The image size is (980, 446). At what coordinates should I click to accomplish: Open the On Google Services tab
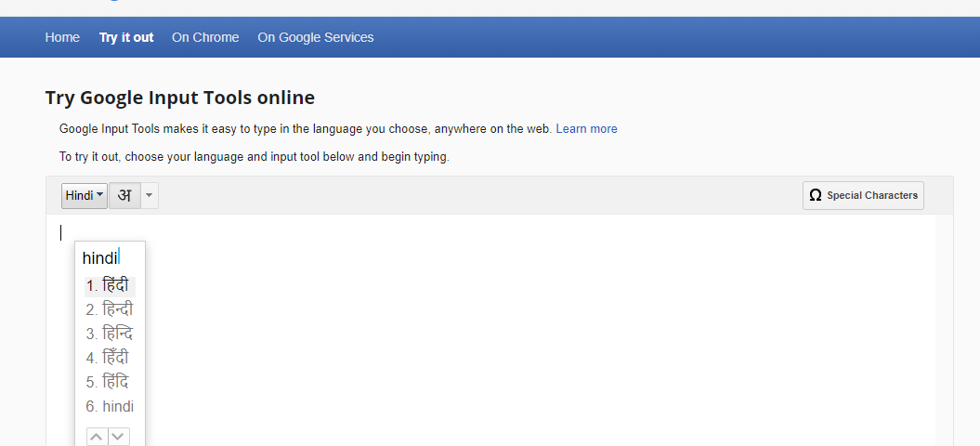[x=316, y=37]
